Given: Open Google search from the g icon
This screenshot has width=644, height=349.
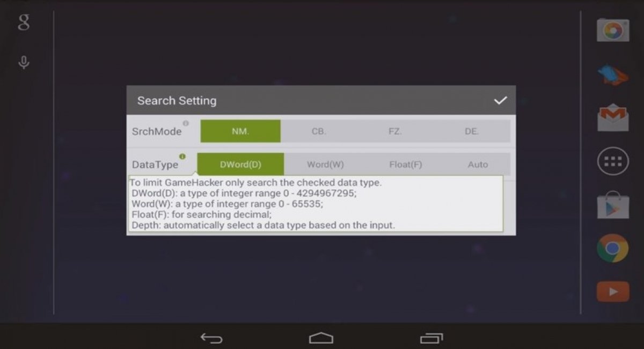Looking at the screenshot, I should coord(24,23).
